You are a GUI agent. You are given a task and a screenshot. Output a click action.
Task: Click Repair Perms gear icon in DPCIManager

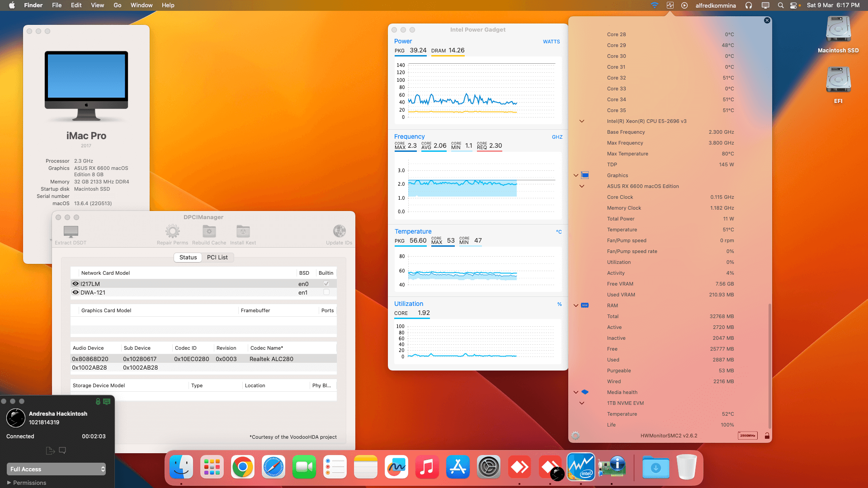pyautogui.click(x=172, y=231)
